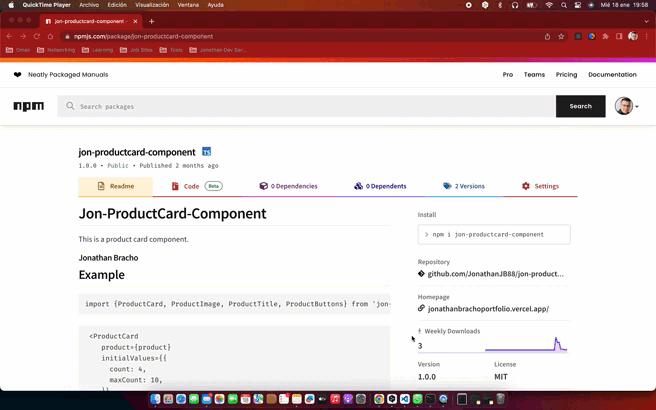Open the Learning bookmarks folder
Screen dimensions: 656x410
(97, 50)
